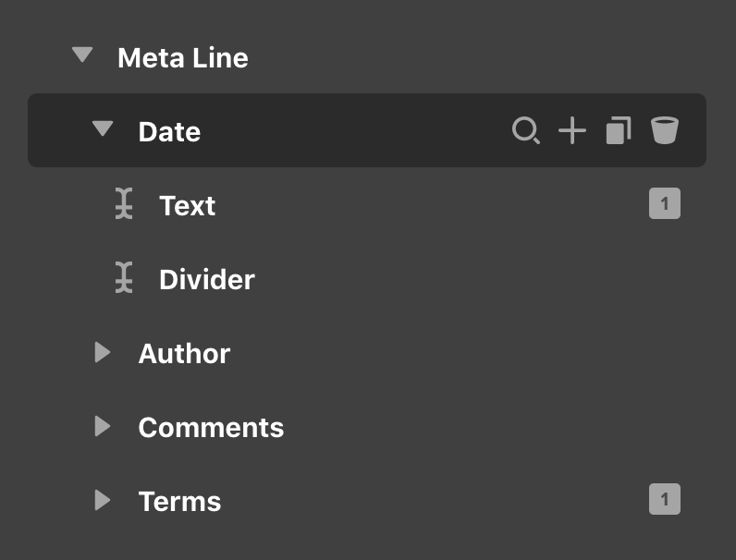Click the text cursor icon beside Text
Screen dimensions: 736x560
point(124,203)
